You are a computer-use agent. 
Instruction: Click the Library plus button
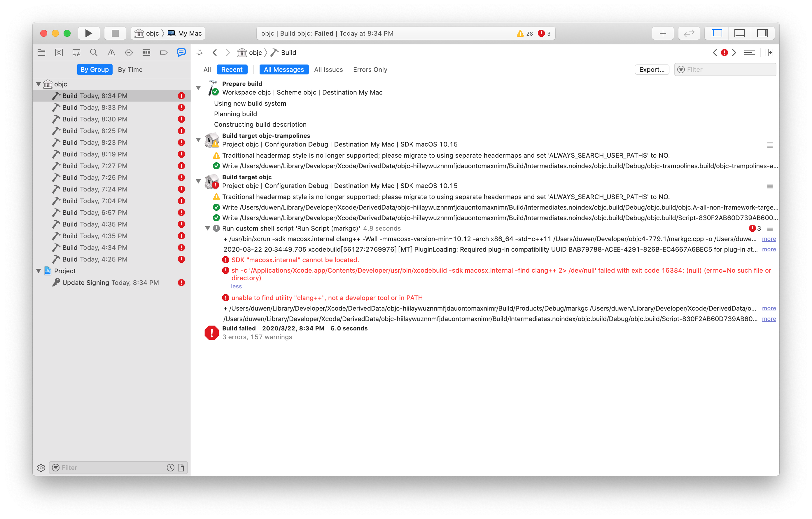(x=663, y=33)
